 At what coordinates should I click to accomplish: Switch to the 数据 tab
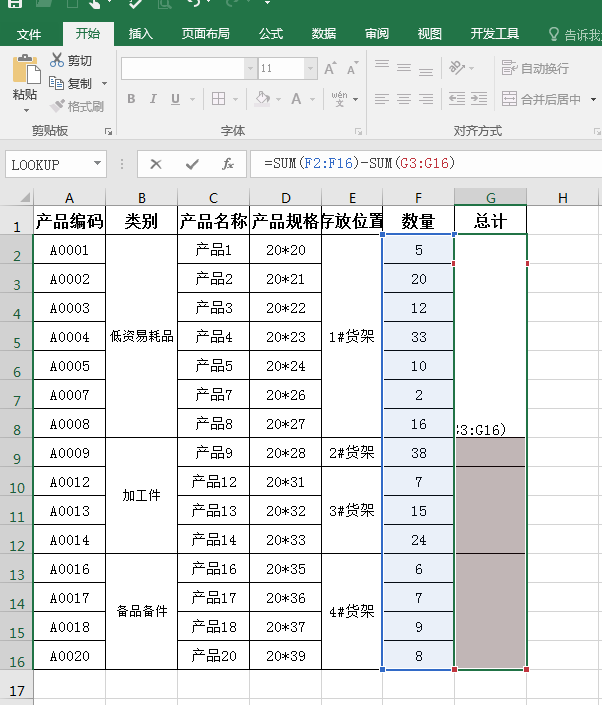pos(324,34)
